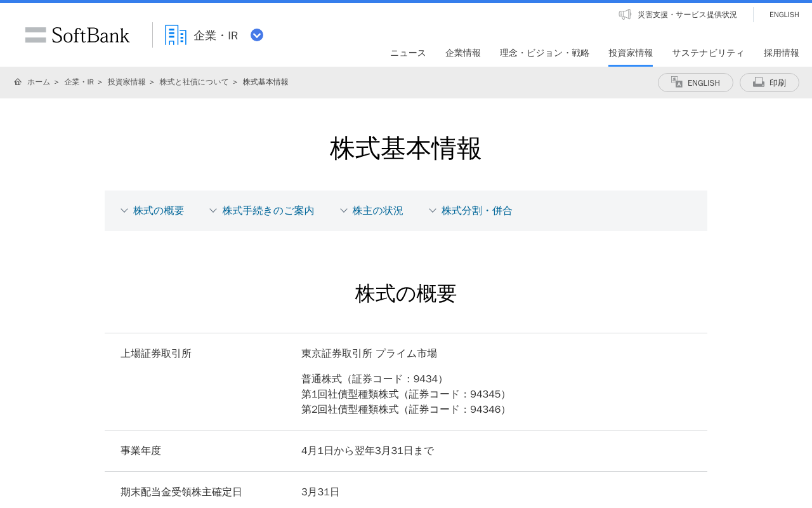
Task: Jump to 株式手続きのご案内 anchor link
Action: click(268, 211)
